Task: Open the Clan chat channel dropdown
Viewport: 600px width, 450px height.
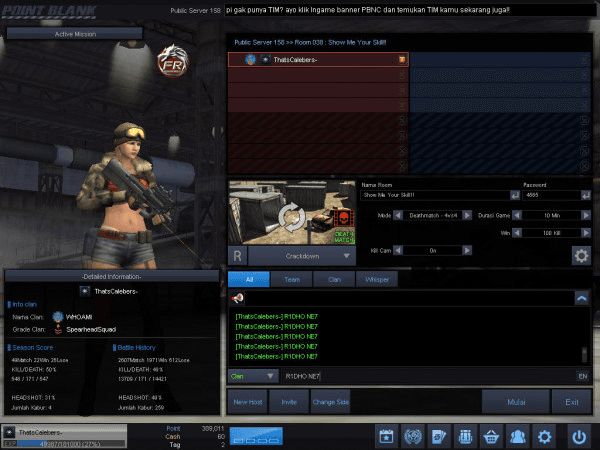Action: tap(253, 376)
